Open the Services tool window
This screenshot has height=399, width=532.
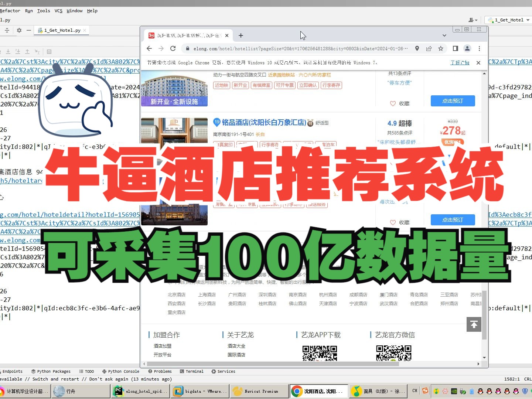(224, 371)
